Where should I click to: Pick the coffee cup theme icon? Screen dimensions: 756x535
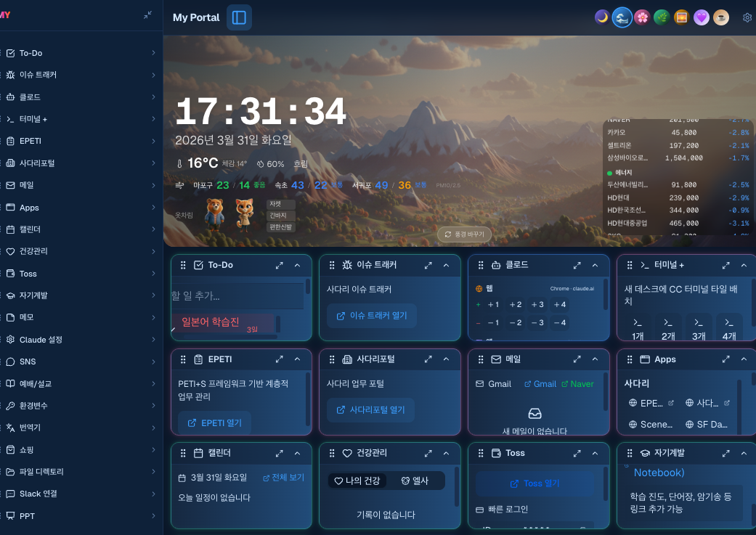pyautogui.click(x=720, y=17)
